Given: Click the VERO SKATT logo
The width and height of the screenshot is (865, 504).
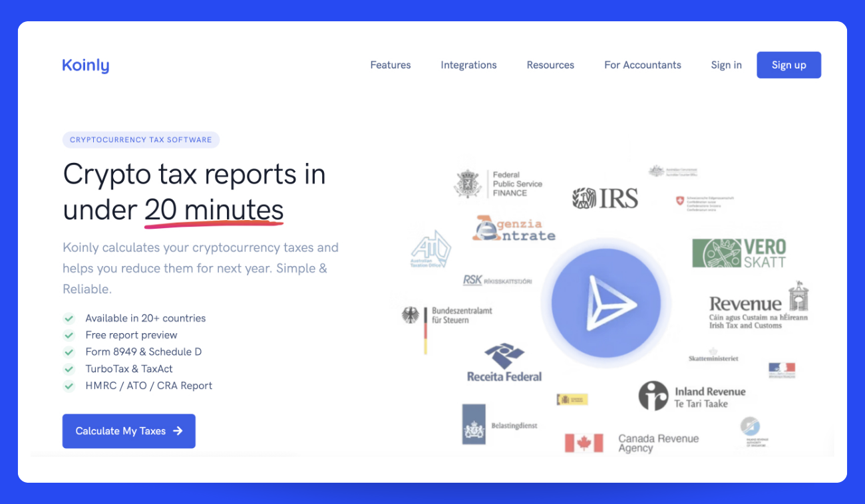Looking at the screenshot, I should pos(739,253).
